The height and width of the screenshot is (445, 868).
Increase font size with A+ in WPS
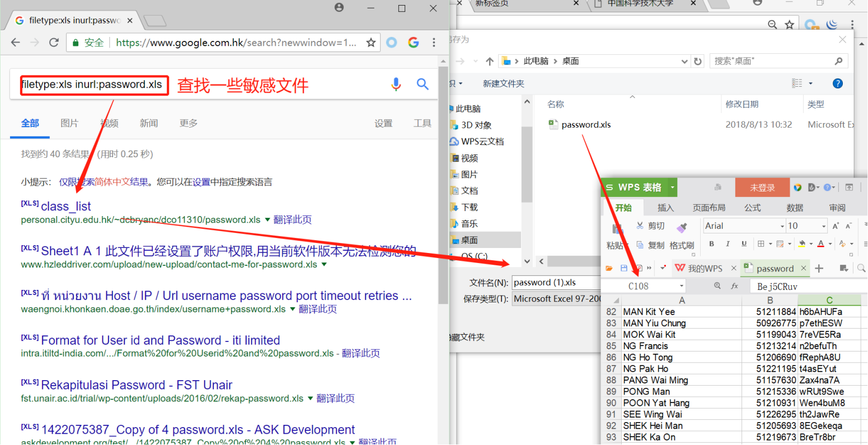[836, 226]
